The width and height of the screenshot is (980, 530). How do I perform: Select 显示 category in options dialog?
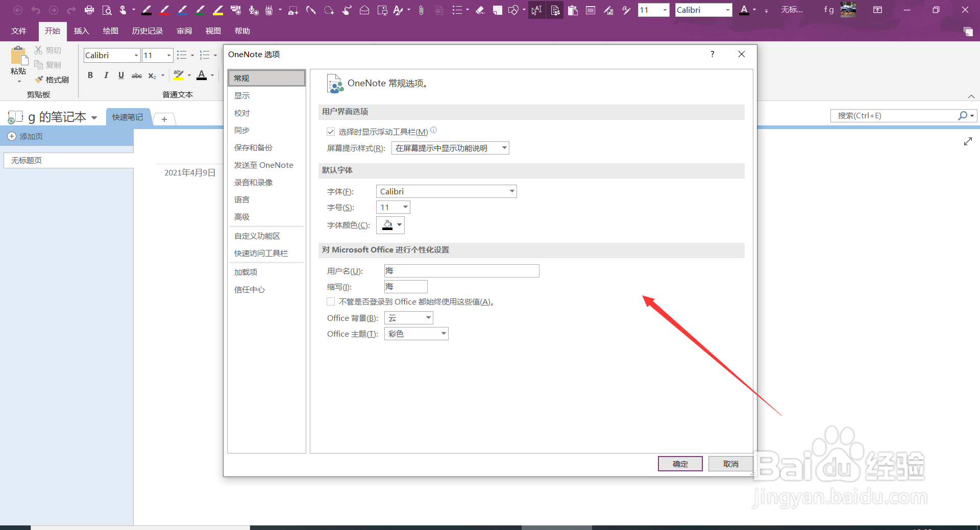click(x=266, y=95)
